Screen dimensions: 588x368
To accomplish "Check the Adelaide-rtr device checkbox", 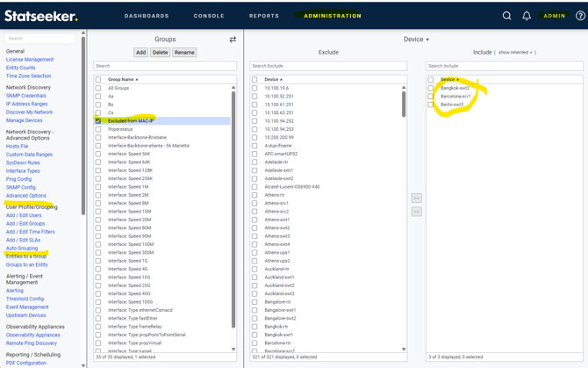I will (255, 162).
